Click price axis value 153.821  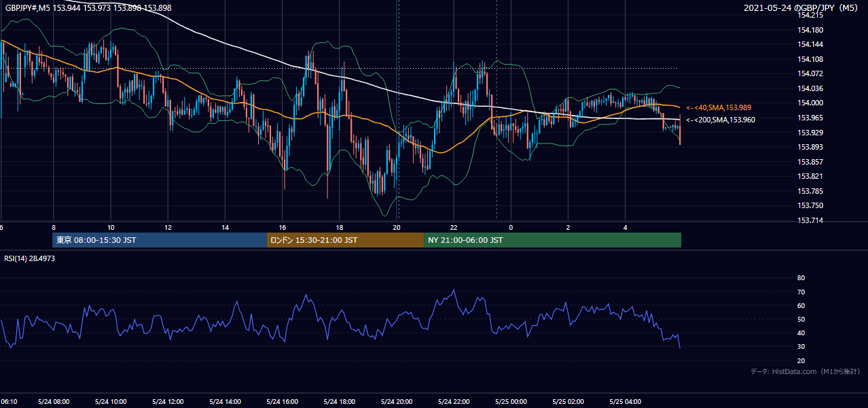pyautogui.click(x=811, y=176)
